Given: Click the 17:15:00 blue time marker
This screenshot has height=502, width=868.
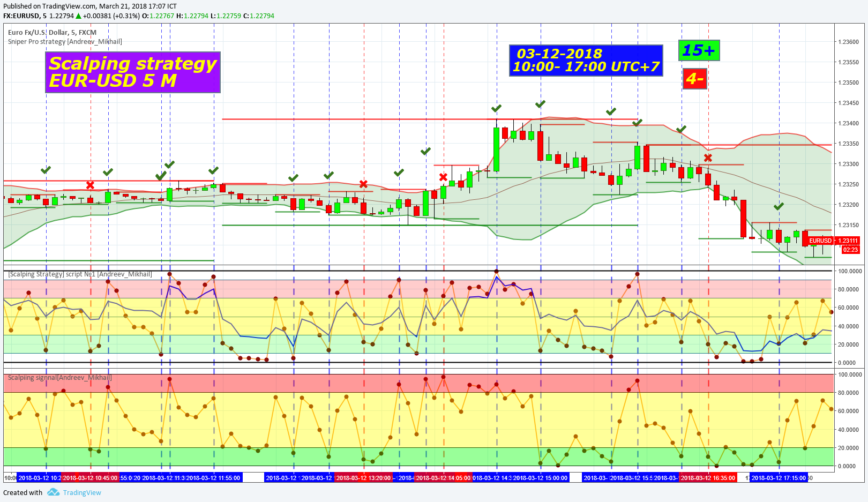Looking at the screenshot, I should pos(779,478).
